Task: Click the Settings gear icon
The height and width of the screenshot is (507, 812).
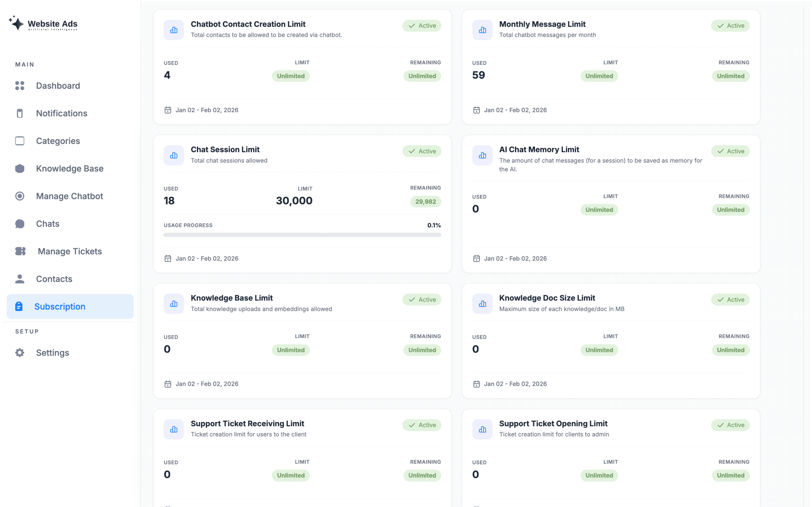Action: coord(20,353)
